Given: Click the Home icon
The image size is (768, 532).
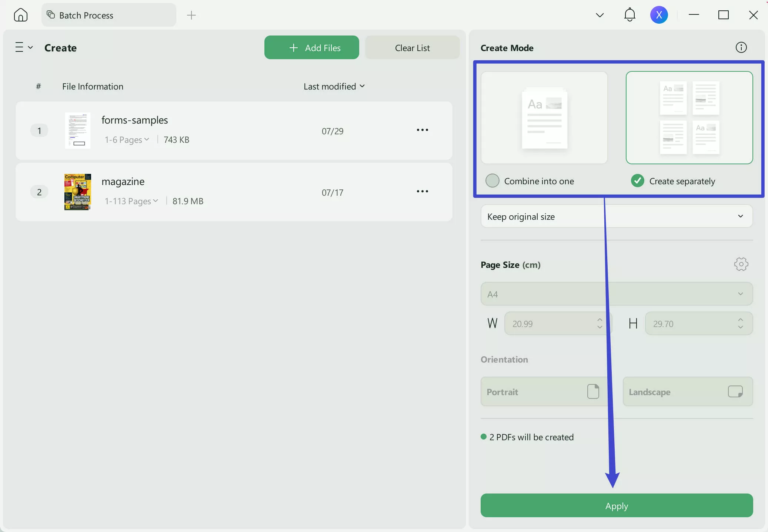Looking at the screenshot, I should click(20, 15).
